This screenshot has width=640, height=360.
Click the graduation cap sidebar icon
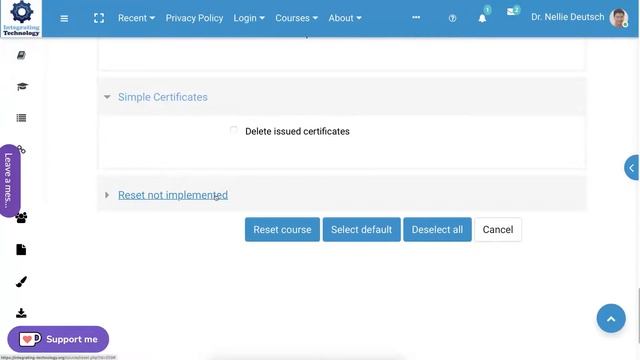pos(22,87)
